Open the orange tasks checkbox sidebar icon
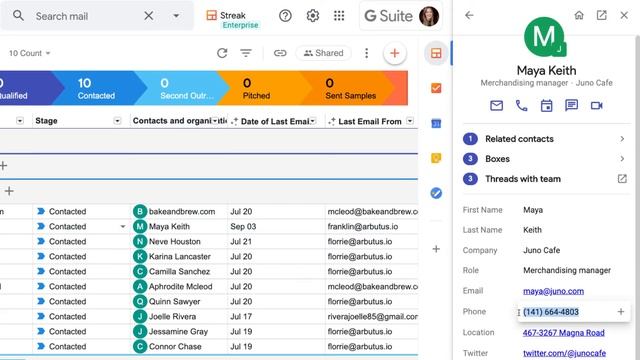 point(436,88)
